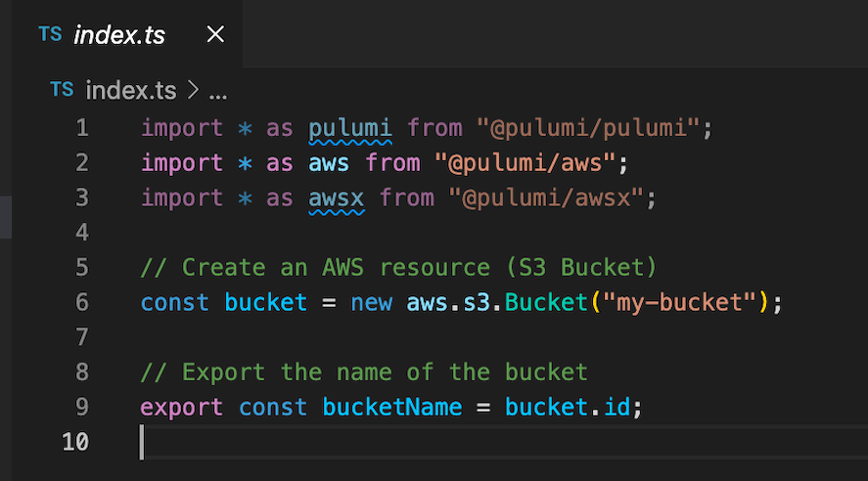Click the bucketName export identifier
Image resolution: width=868 pixels, height=481 pixels.
[x=392, y=407]
